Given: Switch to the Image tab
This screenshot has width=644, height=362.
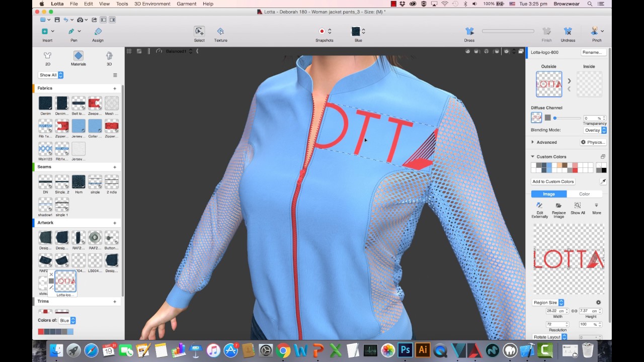Looking at the screenshot, I should (549, 194).
